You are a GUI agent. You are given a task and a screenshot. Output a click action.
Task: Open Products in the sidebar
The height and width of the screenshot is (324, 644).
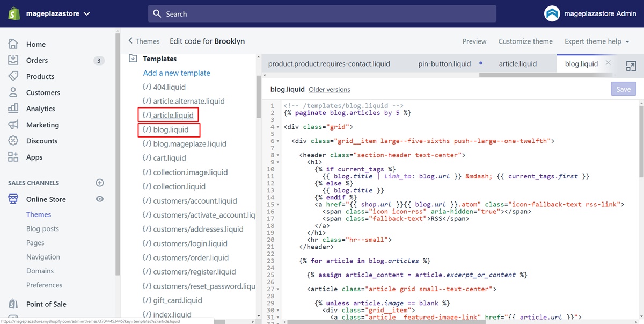pos(40,76)
